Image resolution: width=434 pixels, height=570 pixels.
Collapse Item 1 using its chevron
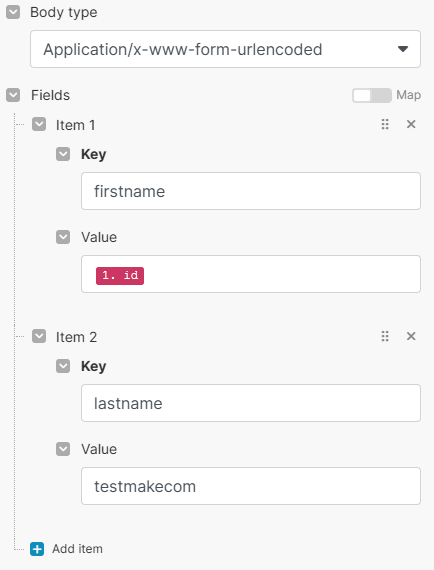39,124
